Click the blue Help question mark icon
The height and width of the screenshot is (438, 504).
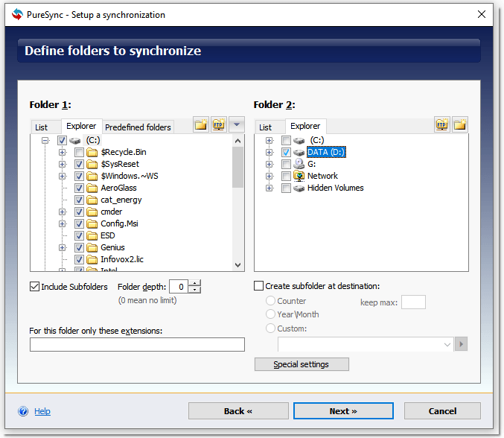click(23, 411)
